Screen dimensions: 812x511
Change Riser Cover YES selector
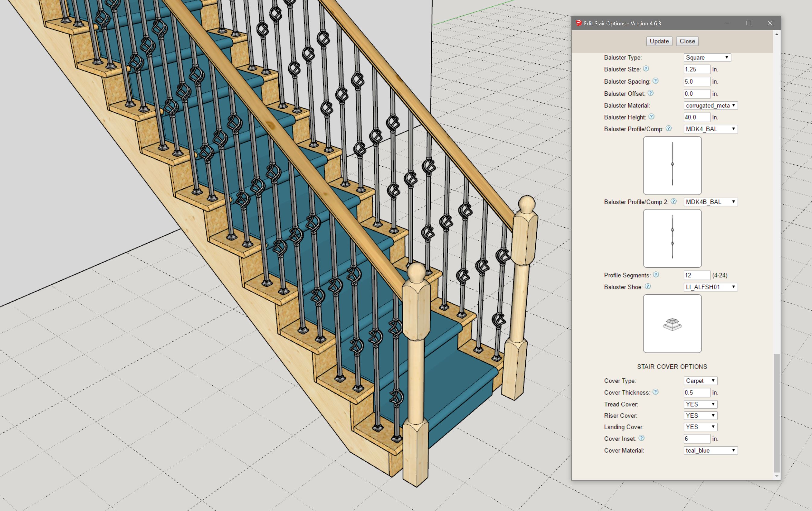[x=700, y=416]
